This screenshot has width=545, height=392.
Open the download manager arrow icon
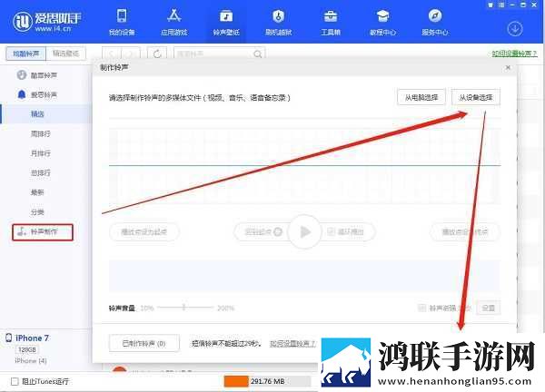(x=515, y=29)
